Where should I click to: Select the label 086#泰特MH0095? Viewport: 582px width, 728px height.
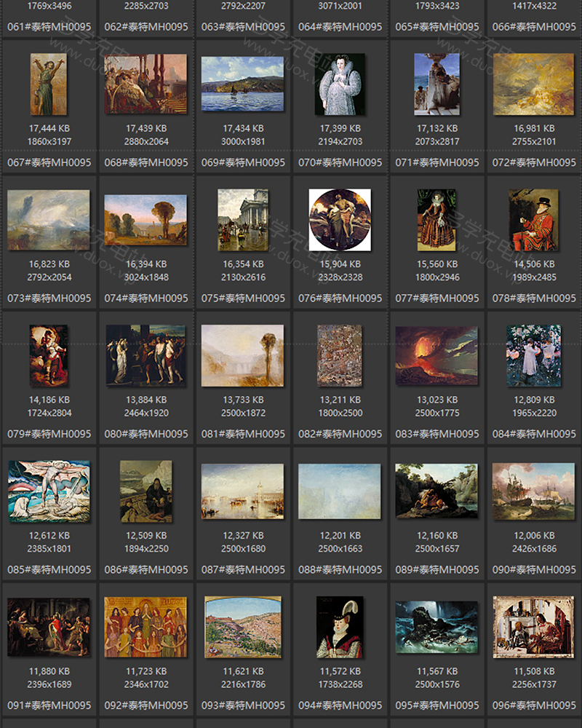[x=146, y=569]
